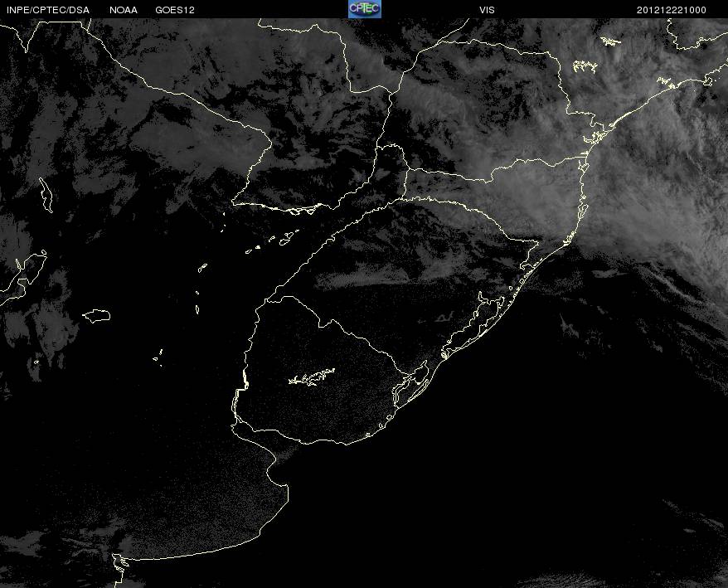Click the narrow vertical lake outline in upper left
The width and height of the screenshot is (728, 588).
(46, 195)
